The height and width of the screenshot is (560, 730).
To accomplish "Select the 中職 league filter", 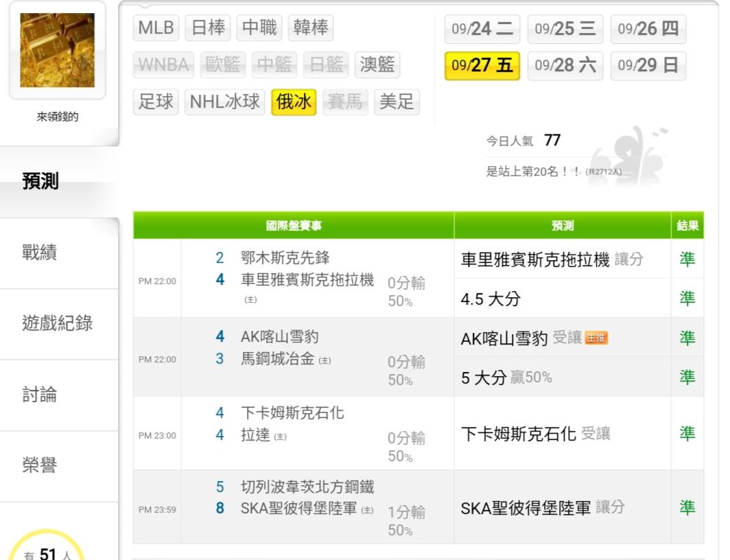I will coord(260,27).
